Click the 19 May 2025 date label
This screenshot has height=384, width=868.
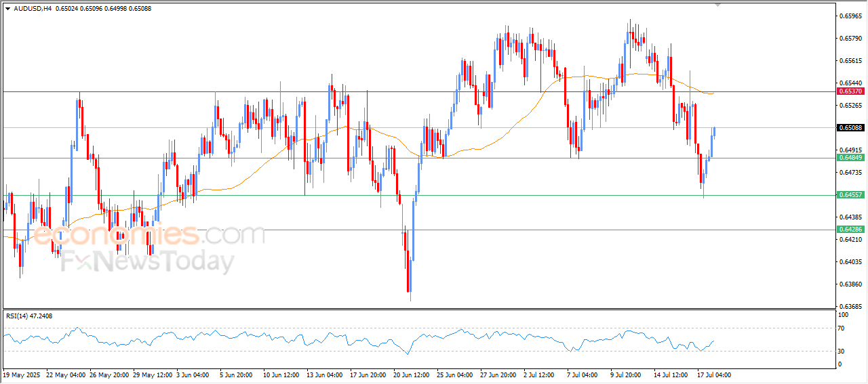click(x=22, y=374)
